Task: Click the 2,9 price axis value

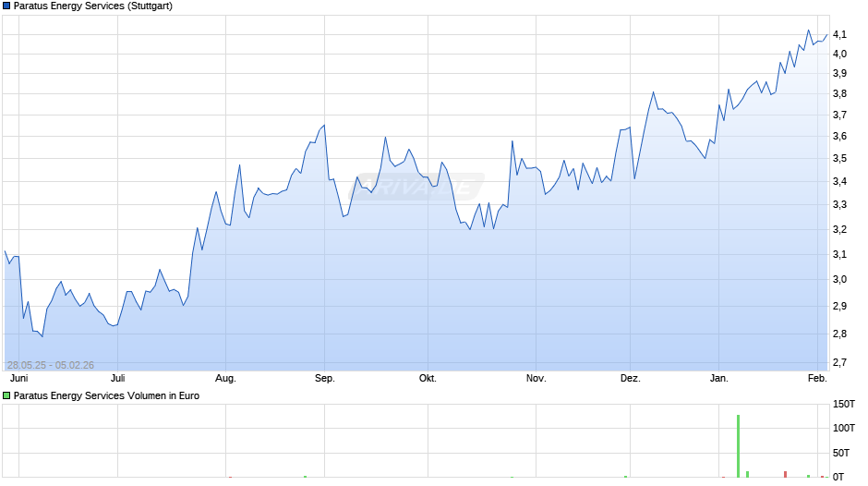Action: 839,306
